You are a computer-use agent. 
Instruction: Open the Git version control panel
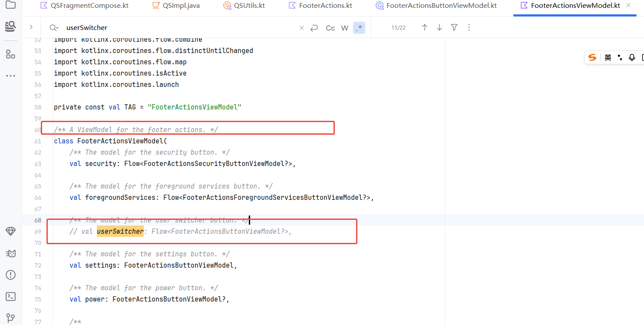point(10,318)
